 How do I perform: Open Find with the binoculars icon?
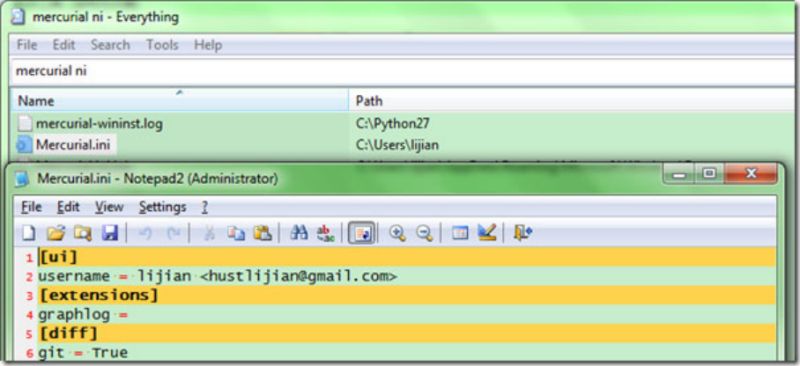coord(298,233)
